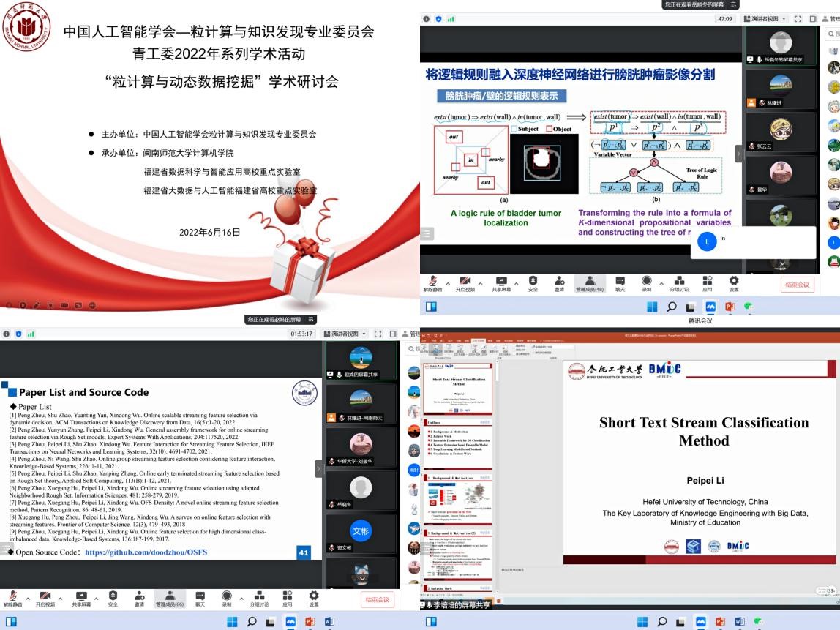Expand the arrow beside 解除静音 in the 66-member meeting
The image size is (840, 630).
27,597
